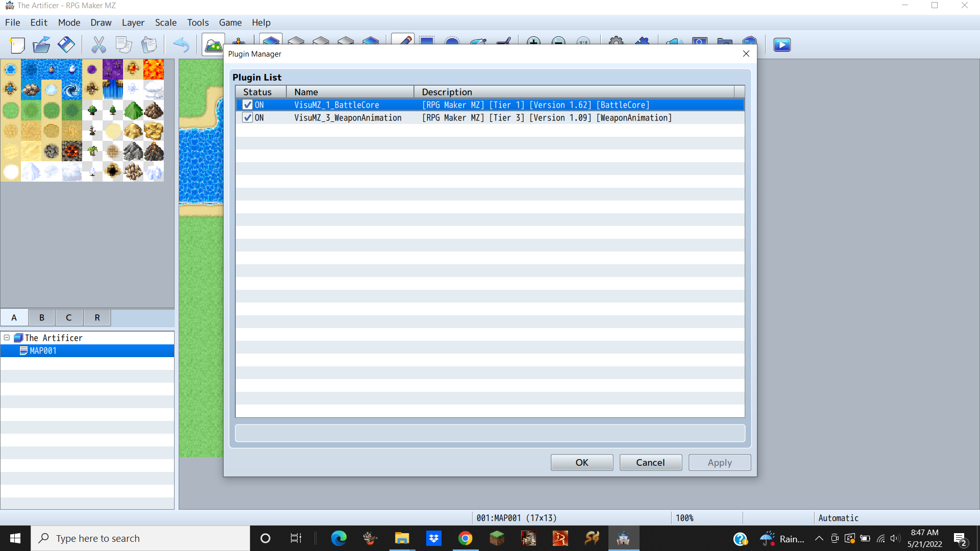Click the taskbar clock showing 8:47 AM
The image size is (980, 551).
click(x=924, y=538)
